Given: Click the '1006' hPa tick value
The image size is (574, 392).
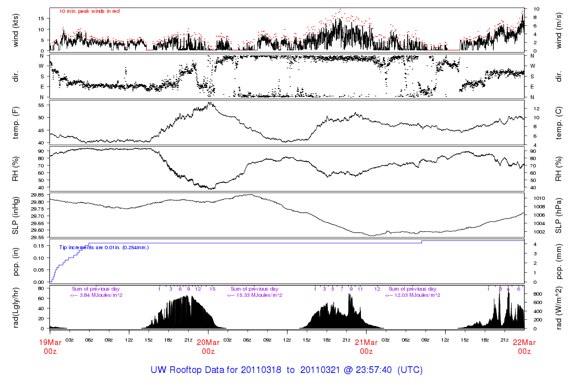Looking at the screenshot, I should coord(540,215).
